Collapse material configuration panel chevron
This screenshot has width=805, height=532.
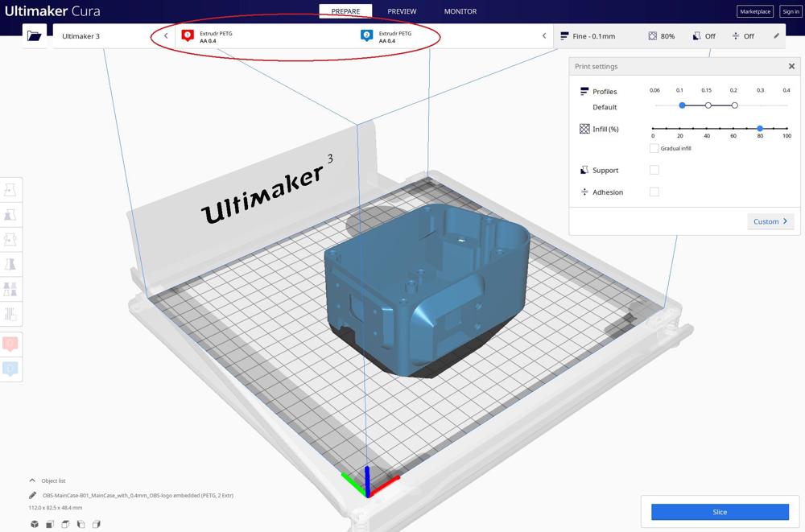(544, 36)
